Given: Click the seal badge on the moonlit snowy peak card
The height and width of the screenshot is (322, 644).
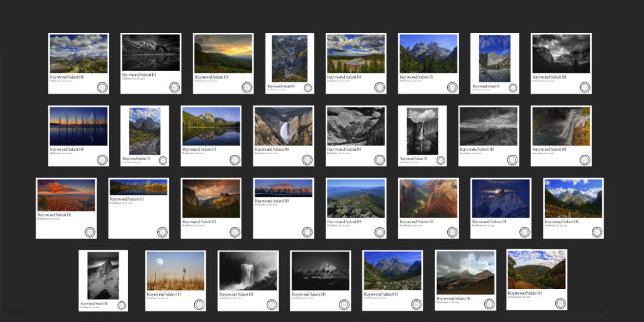Looking at the screenshot, I should click(x=525, y=232).
